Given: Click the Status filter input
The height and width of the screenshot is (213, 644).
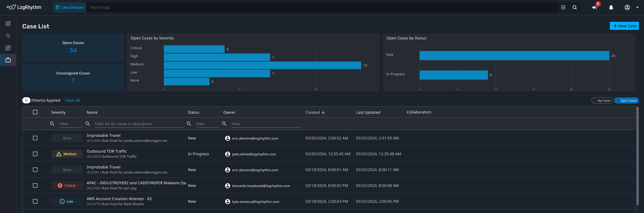Looking at the screenshot, I should point(208,124).
